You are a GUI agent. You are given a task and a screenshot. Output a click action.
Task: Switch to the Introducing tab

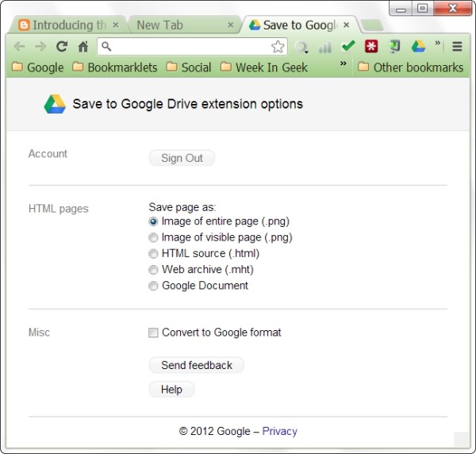[x=68, y=25]
